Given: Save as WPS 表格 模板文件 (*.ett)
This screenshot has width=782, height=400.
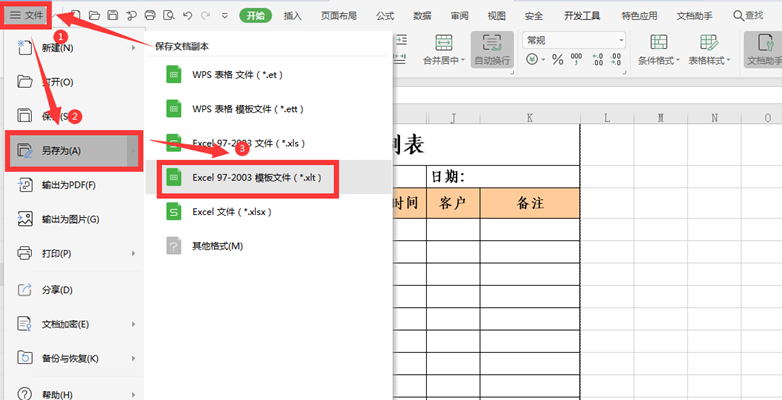Looking at the screenshot, I should click(268, 109).
